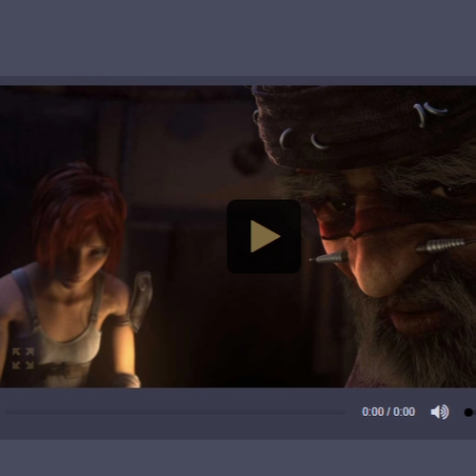476x476 pixels.
Task: Click the black volume slider knob
Action: (x=468, y=412)
